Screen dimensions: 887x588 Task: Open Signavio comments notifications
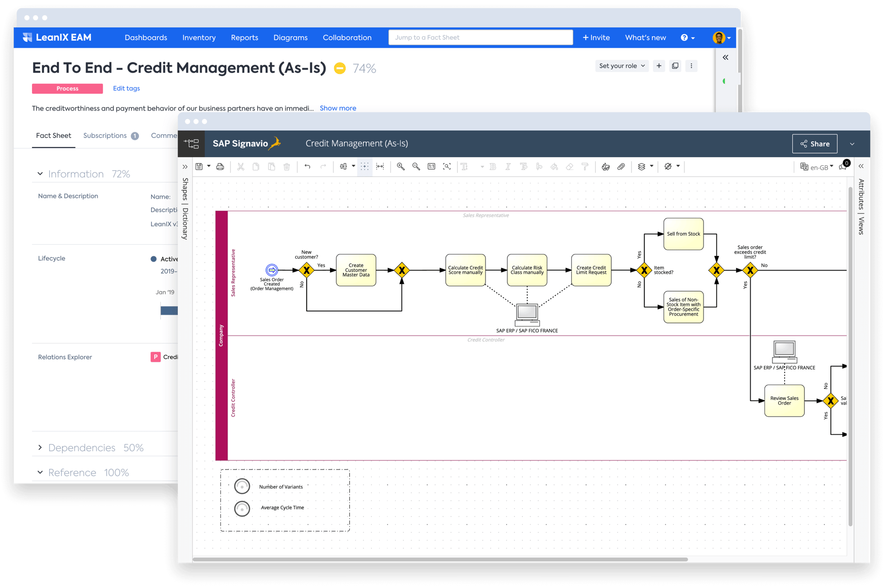coord(843,167)
